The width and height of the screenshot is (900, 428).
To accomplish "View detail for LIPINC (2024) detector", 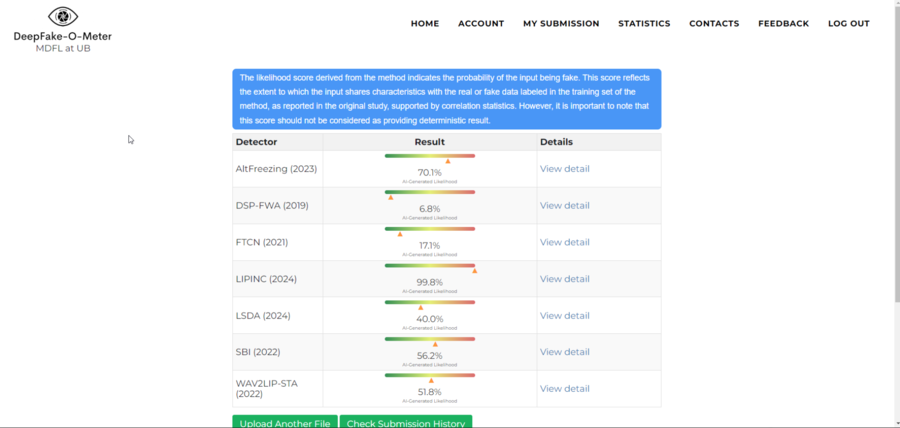I will (x=564, y=279).
